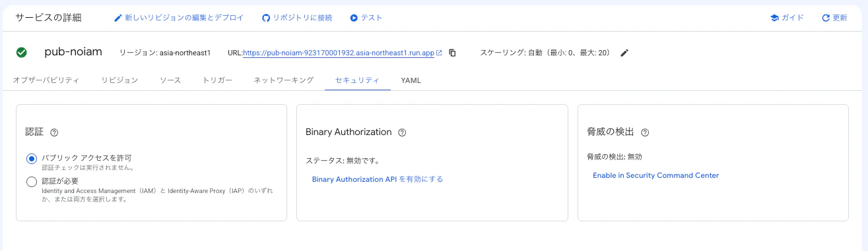868x251 pixels.
Task: Click 認証チェックは実行されません。 description
Action: coord(88,168)
